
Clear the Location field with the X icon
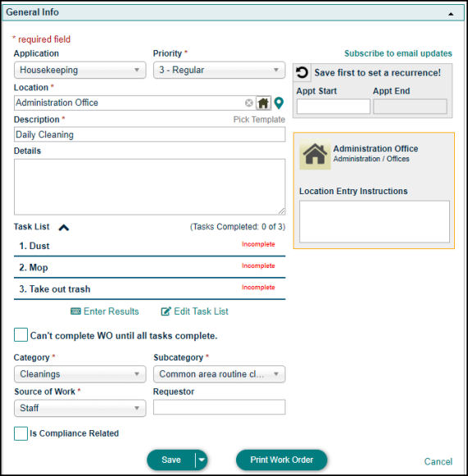(248, 103)
